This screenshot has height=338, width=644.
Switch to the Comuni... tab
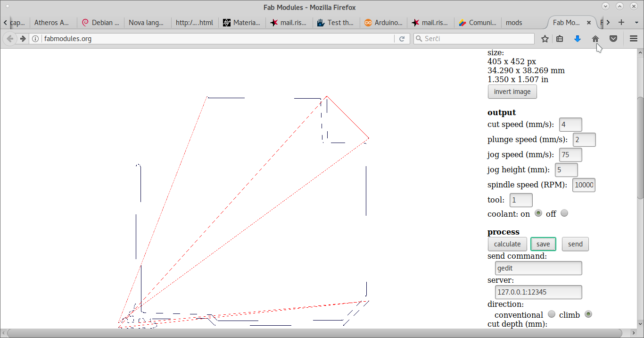click(x=478, y=22)
